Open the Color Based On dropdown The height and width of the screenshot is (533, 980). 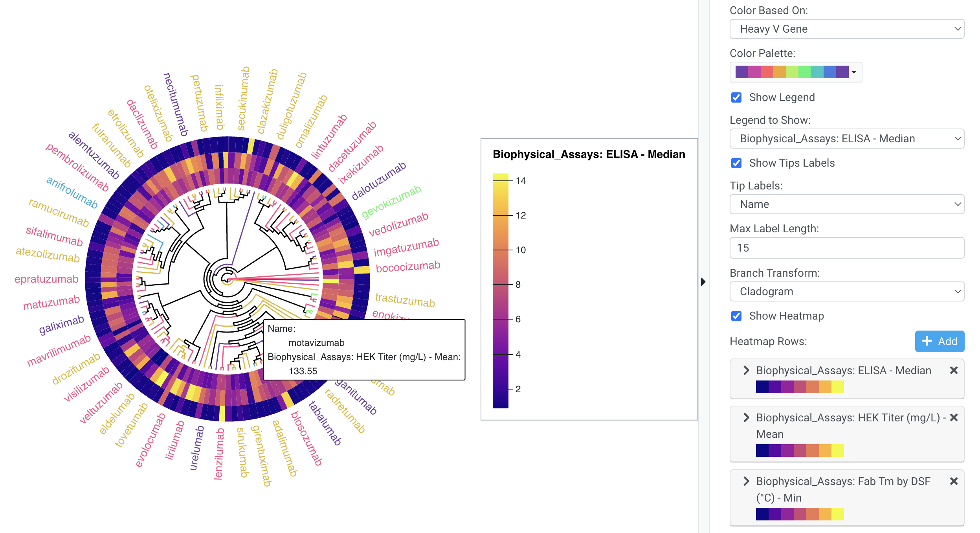[x=846, y=29]
